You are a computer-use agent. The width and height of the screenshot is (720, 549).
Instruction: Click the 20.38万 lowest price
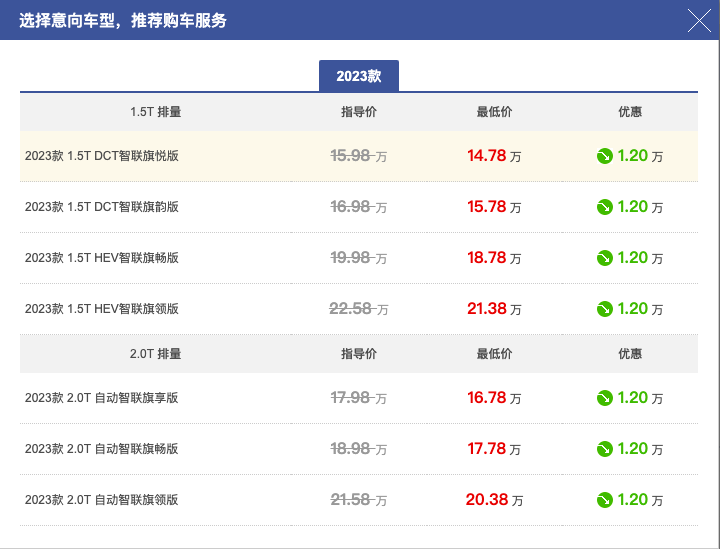click(x=494, y=500)
